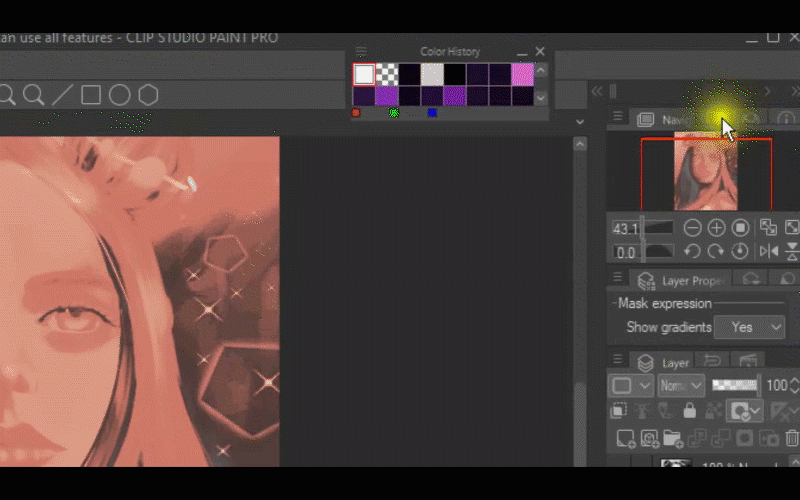
Task: Select the magnifier zoom tool
Action: coord(34,95)
